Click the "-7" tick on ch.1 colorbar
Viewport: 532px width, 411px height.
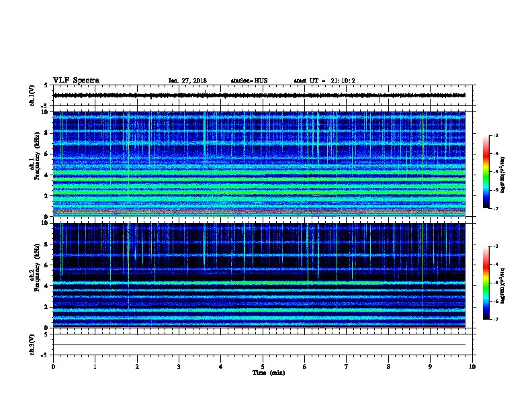tap(495, 208)
